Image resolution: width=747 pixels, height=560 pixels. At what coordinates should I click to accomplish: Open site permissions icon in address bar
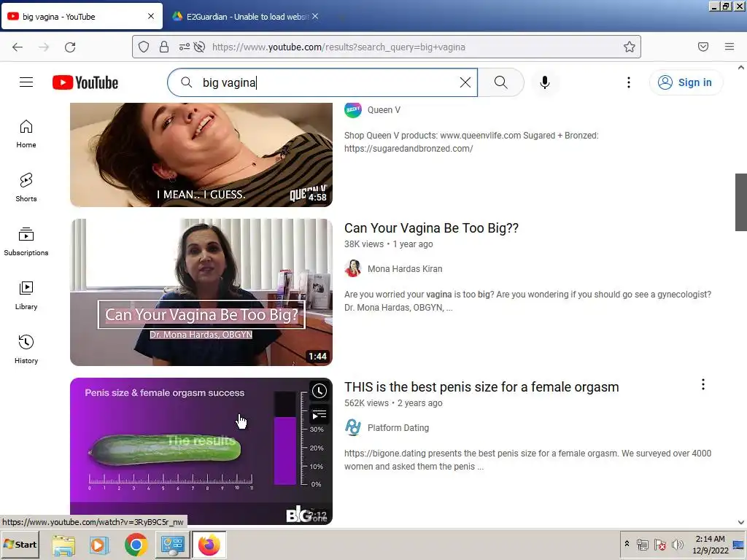[x=185, y=47]
